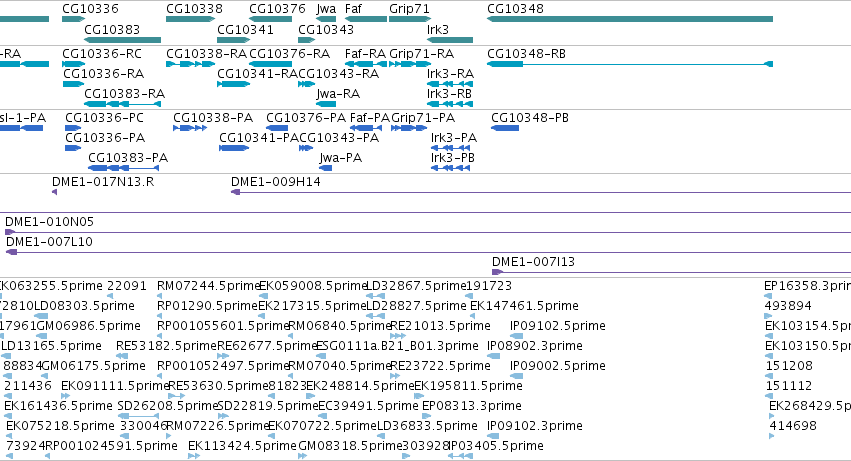Click protein Irk3-PB
Screen dimensions: 851x461
tap(453, 158)
